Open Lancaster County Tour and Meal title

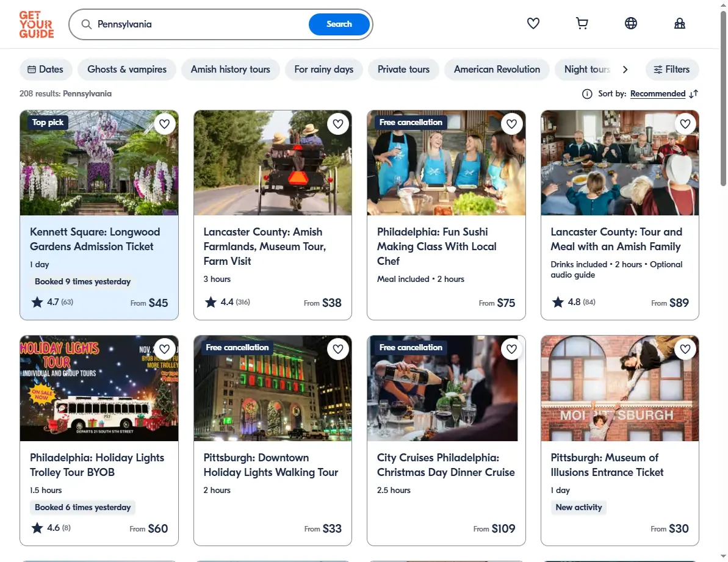point(616,239)
